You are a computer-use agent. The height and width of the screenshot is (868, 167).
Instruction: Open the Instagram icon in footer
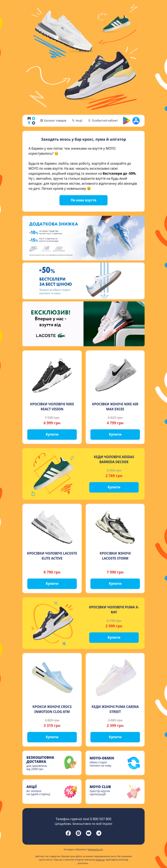coord(78,833)
